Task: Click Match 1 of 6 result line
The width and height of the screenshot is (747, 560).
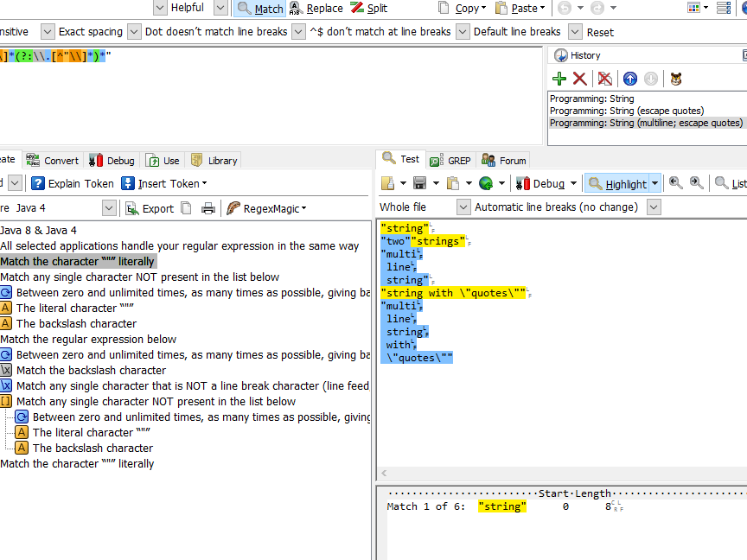Action: pyautogui.click(x=505, y=506)
